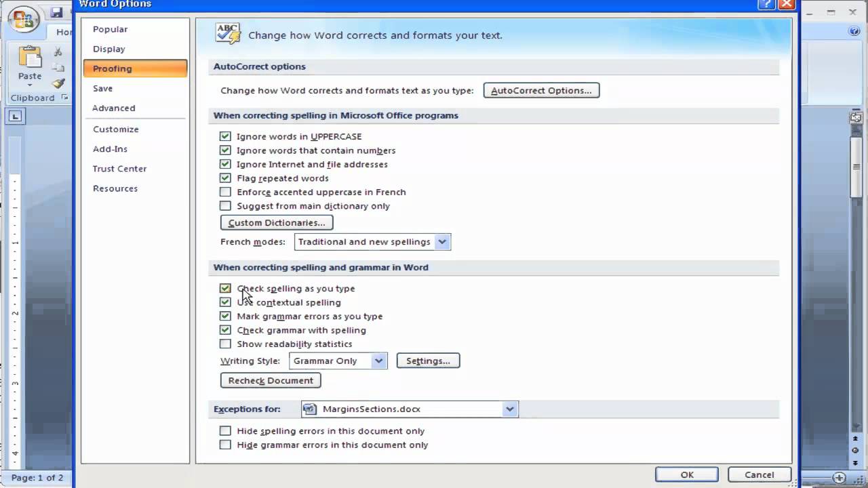Enable Enforce accented uppercase in French
The width and height of the screenshot is (868, 488).
(x=225, y=192)
